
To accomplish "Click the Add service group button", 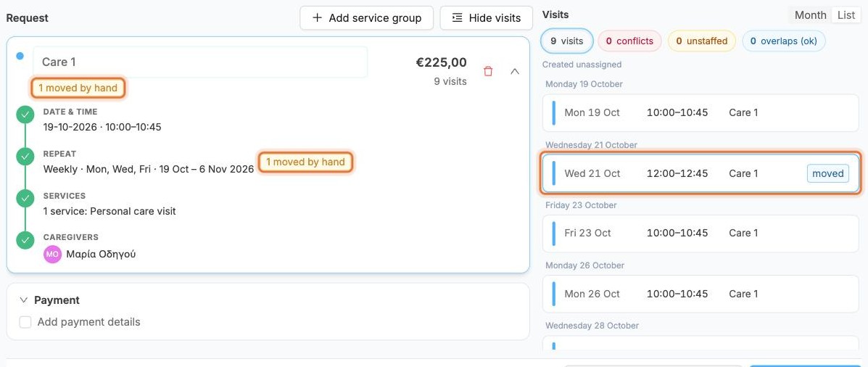I will coord(366,17).
